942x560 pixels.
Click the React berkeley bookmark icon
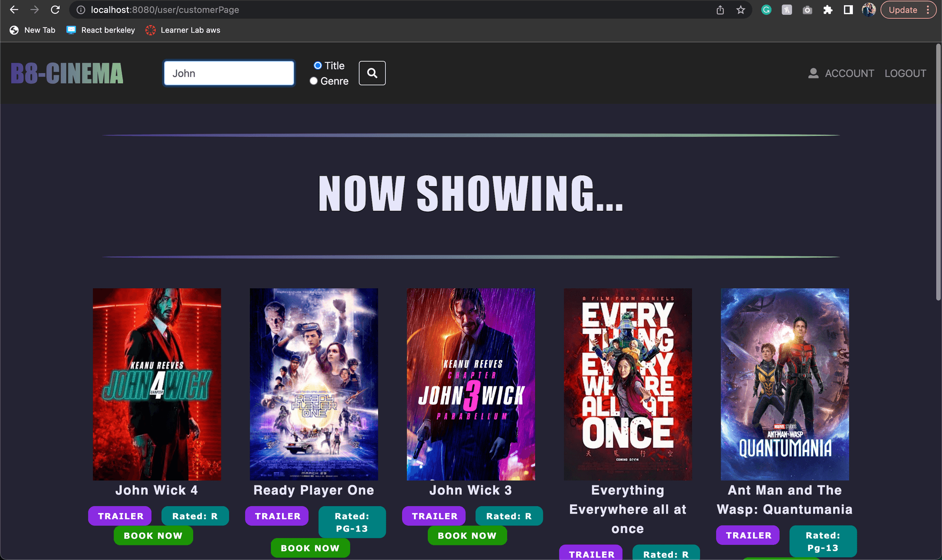tap(71, 30)
